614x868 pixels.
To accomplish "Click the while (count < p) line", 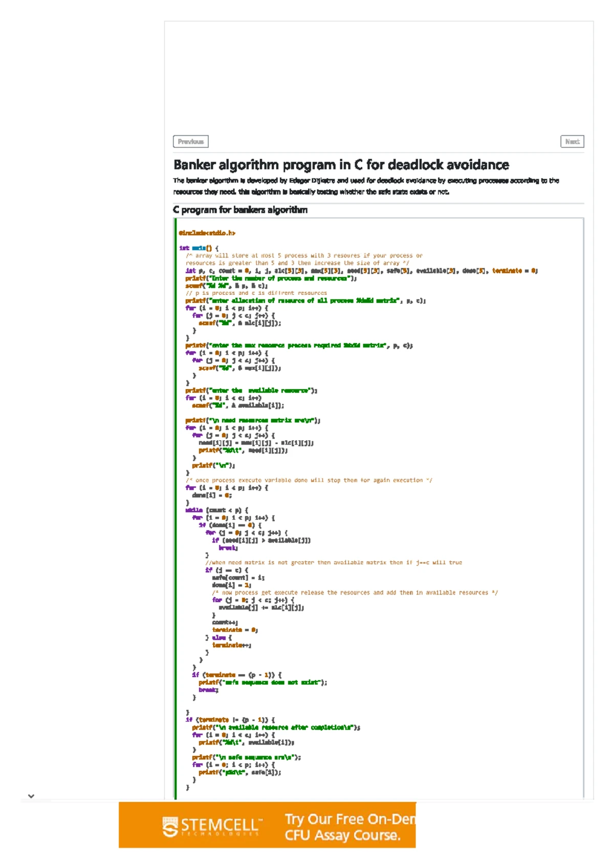I will click(x=217, y=510).
